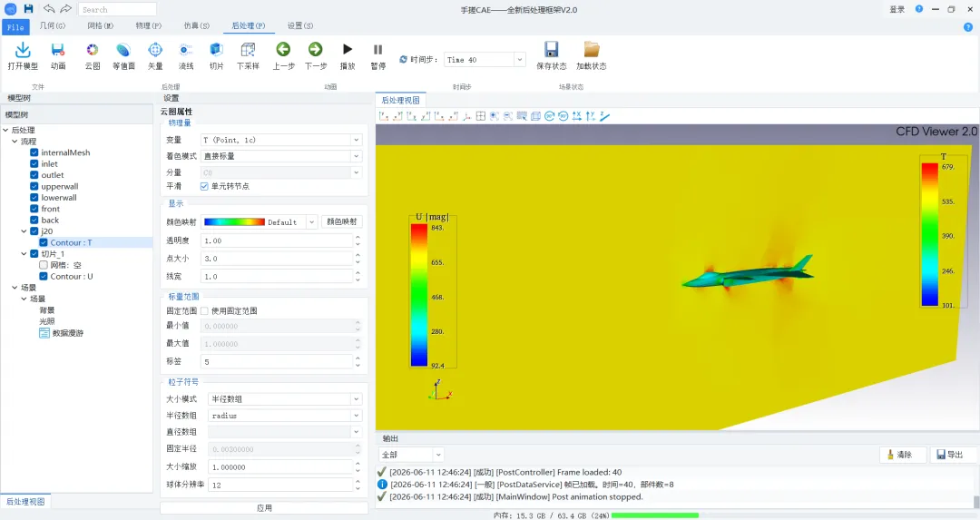
Task: Click the save disk icon in title bar
Action: [28, 9]
